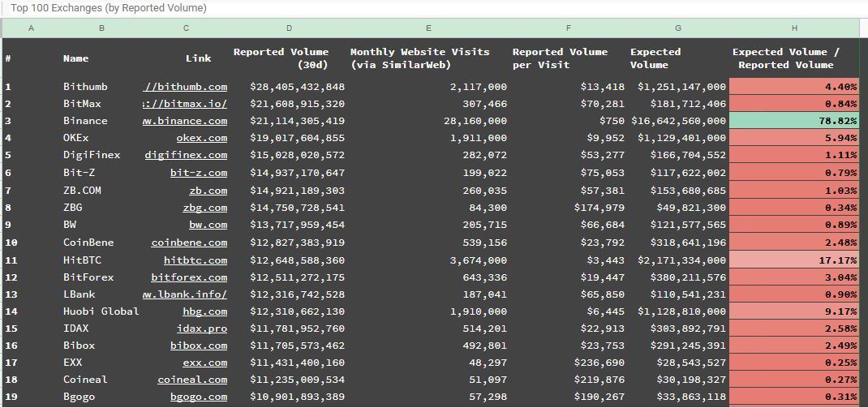Select the $10,901,893,389 volume cell

pos(289,397)
